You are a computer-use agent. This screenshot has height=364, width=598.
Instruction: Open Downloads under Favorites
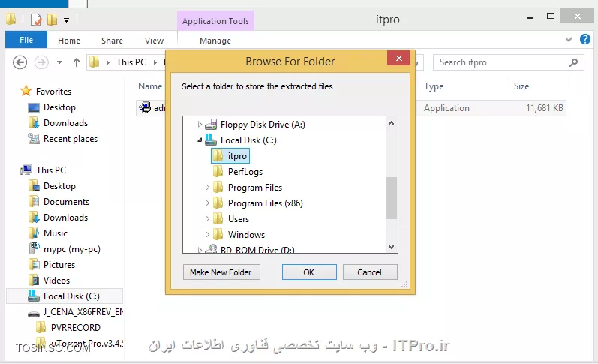tap(65, 123)
